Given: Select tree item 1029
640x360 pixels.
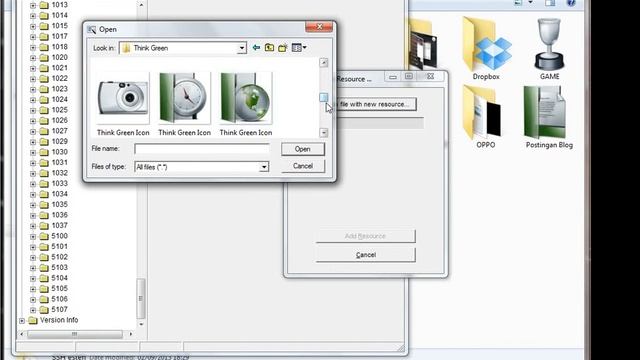Looking at the screenshot, I should click(60, 142).
